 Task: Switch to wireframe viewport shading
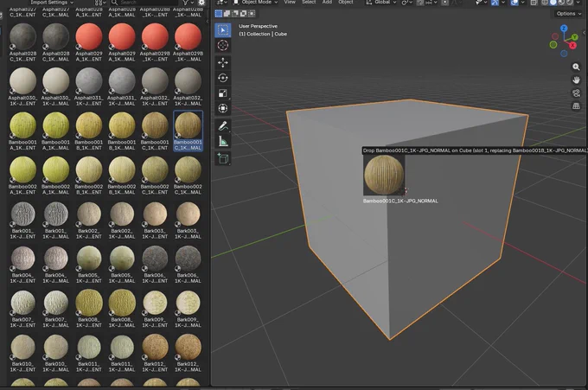coord(545,3)
